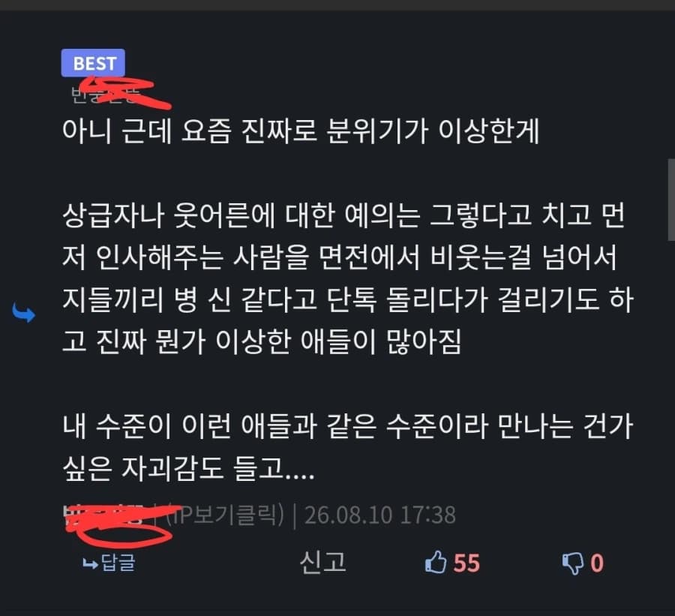This screenshot has height=616, width=675.
Task: Click the thumbs-down dislike icon
Action: coord(573,563)
